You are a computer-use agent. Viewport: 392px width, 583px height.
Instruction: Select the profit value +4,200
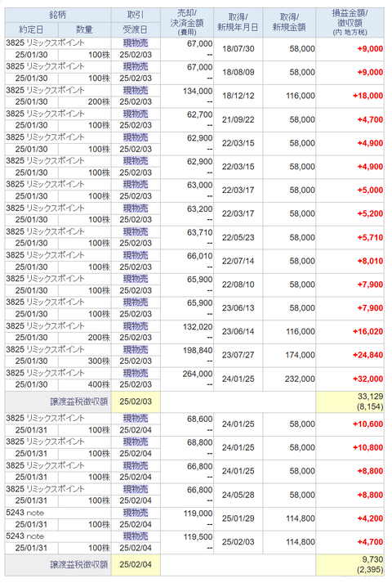pos(370,518)
